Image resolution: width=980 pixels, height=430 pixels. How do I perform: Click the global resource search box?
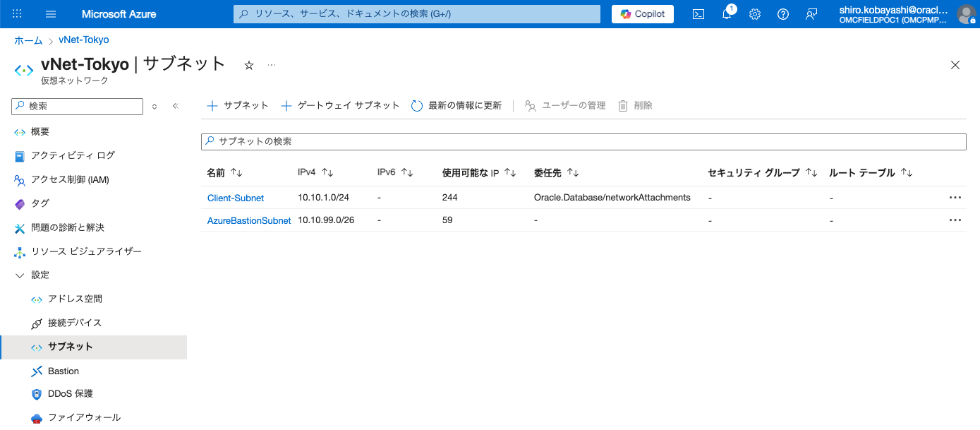(x=417, y=14)
